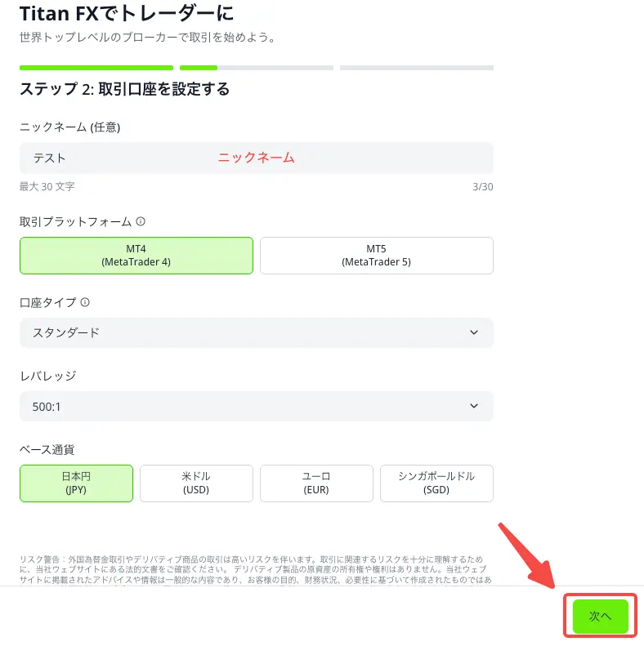Choose Japanese Yen (JPY) base currency

(x=76, y=483)
